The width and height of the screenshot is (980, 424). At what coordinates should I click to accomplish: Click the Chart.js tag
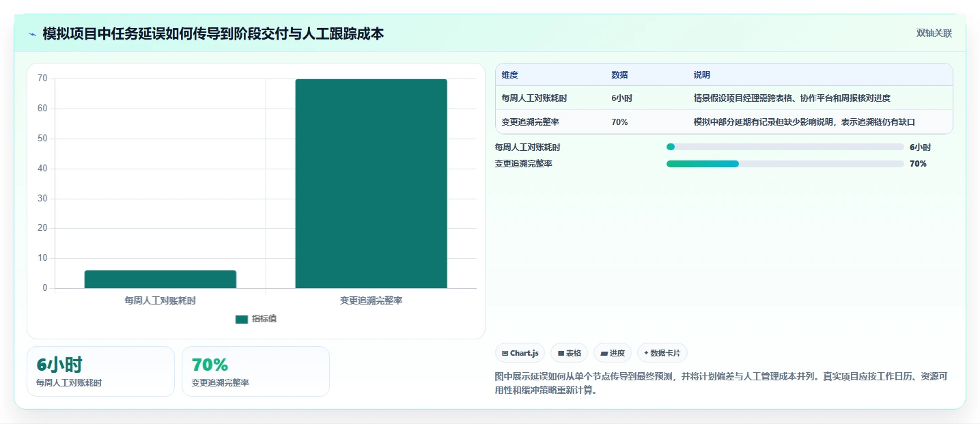pyautogui.click(x=520, y=353)
